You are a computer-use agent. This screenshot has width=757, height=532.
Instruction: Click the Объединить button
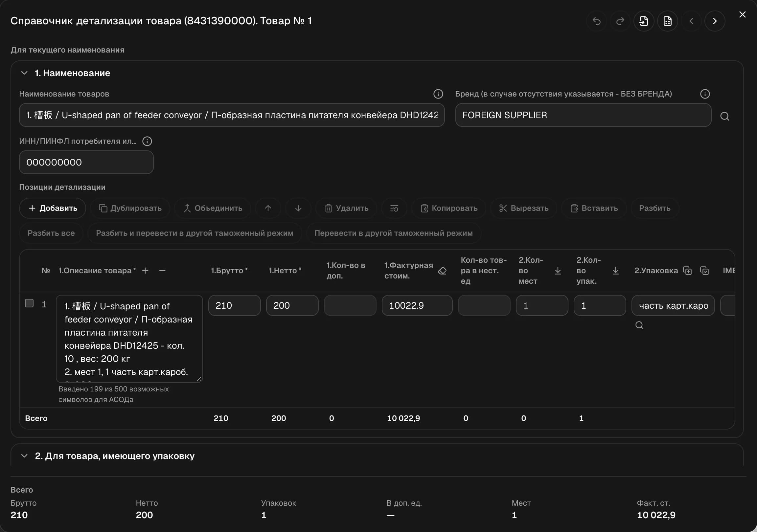pos(213,208)
